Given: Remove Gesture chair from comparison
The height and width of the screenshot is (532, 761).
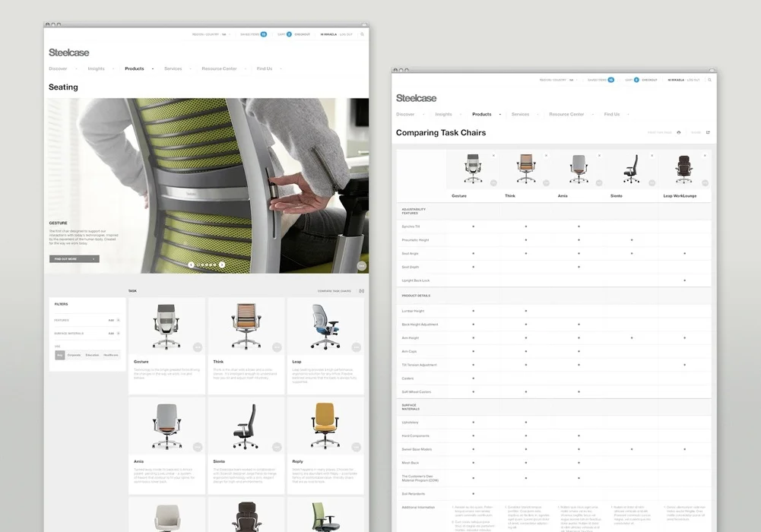Looking at the screenshot, I should click(493, 156).
